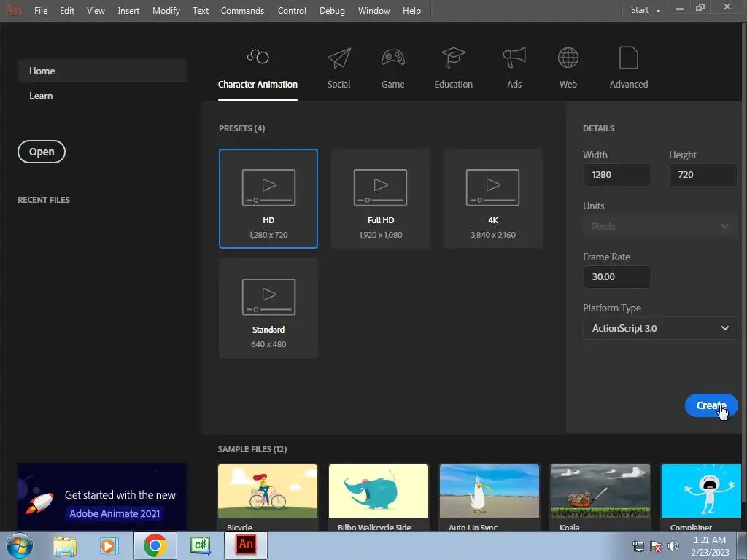Screen dimensions: 747x560
Task: Pick the Game controller icon
Action: [x=393, y=58]
